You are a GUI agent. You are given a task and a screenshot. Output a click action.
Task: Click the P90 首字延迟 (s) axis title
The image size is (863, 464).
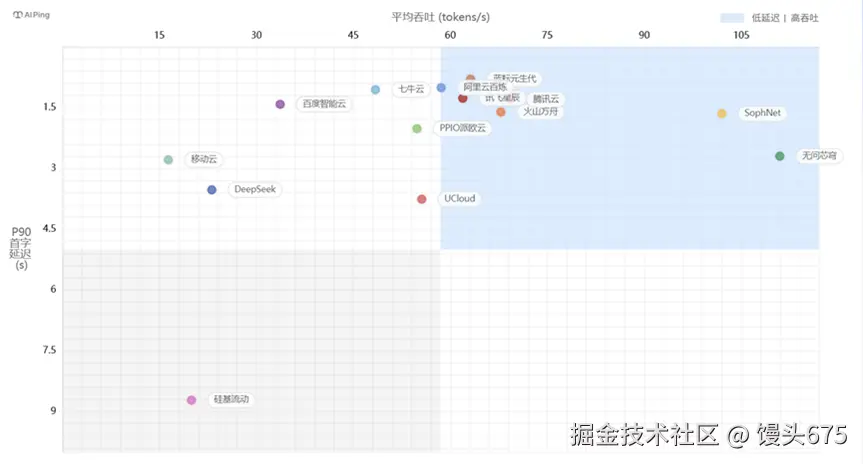pos(21,248)
